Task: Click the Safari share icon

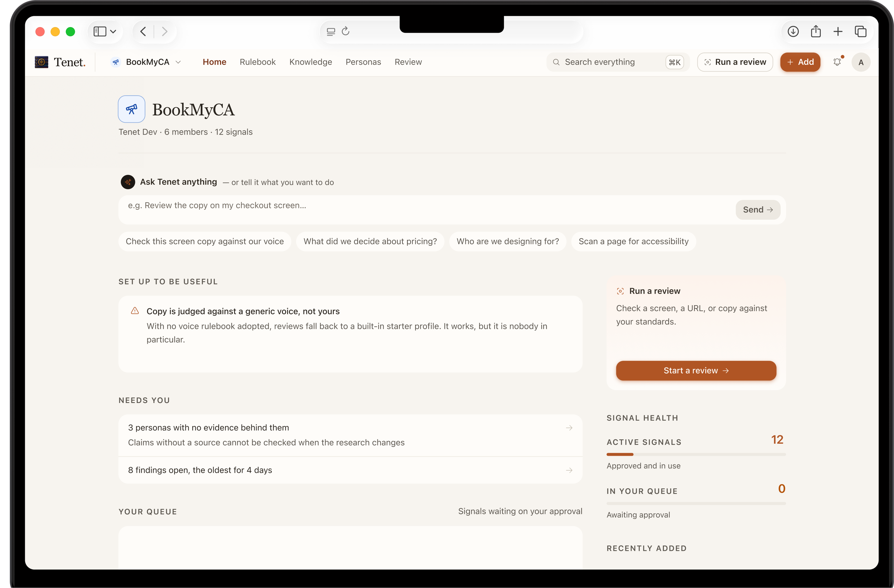Action: pos(815,32)
